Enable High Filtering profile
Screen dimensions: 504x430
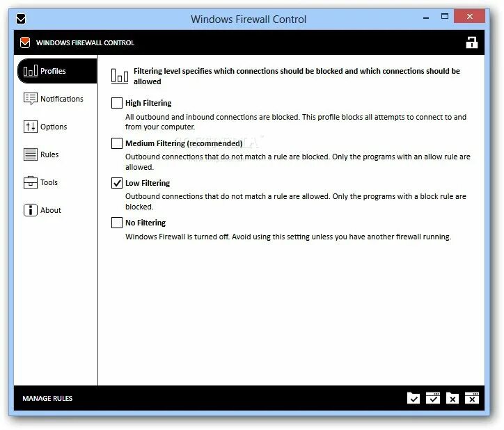117,103
